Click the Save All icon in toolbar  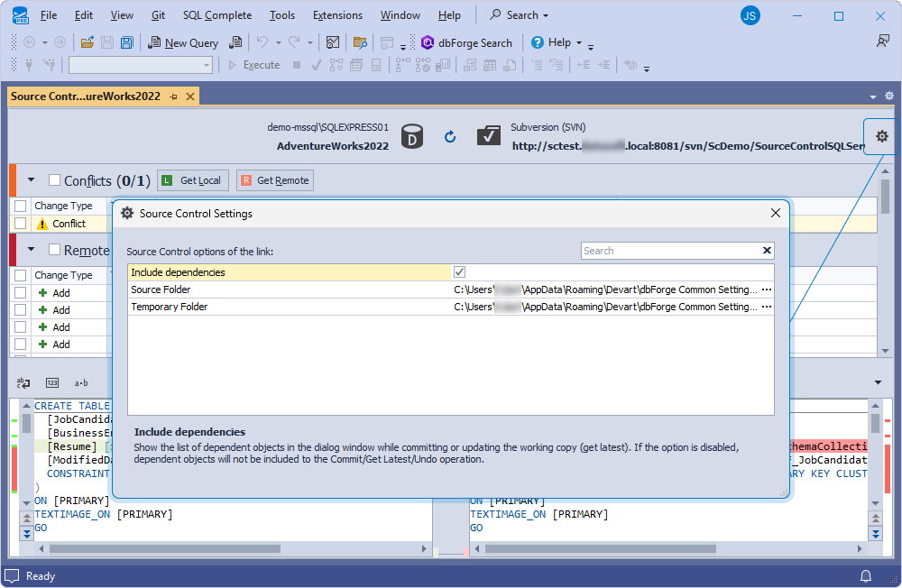127,42
